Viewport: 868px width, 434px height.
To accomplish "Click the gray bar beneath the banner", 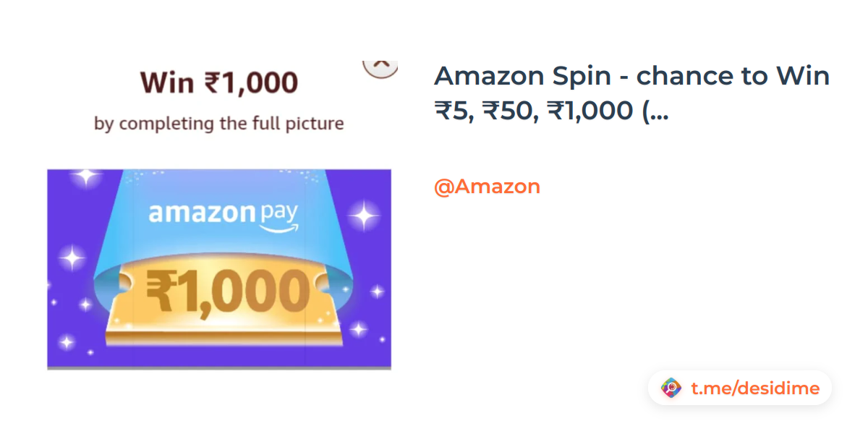I will [x=219, y=368].
